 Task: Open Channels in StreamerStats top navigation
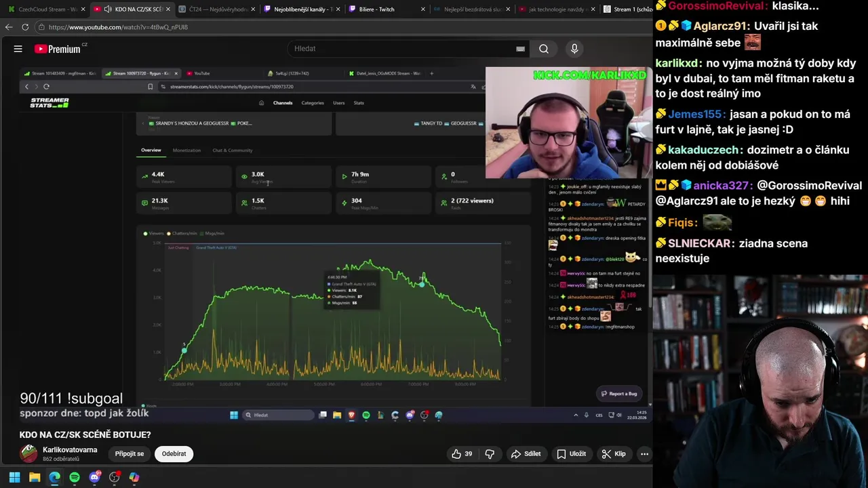(x=283, y=103)
